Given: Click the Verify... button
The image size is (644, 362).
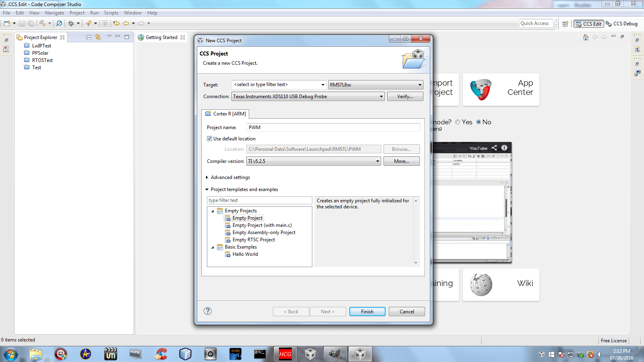Looking at the screenshot, I should click(x=405, y=97).
